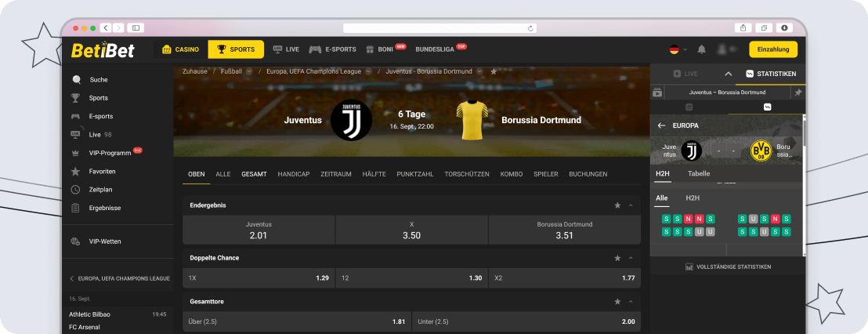Go back via Europa, UEFA Champions League arrow
Screen dimensions: 868x334
[71, 278]
